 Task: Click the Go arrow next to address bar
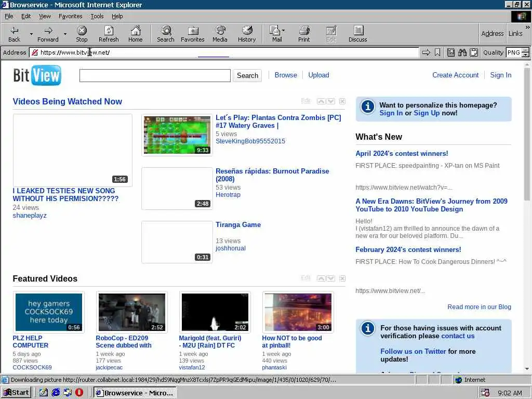click(x=426, y=52)
